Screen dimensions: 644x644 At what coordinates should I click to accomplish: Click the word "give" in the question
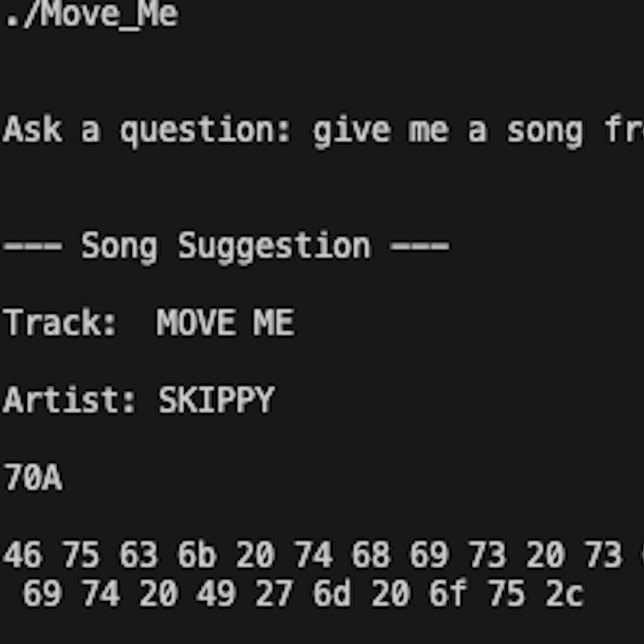[x=351, y=131]
